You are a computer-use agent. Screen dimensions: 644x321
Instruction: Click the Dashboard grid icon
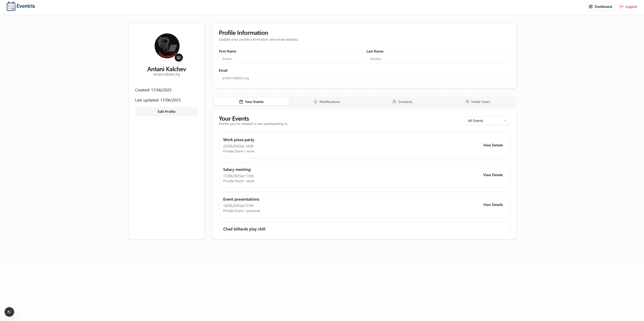pyautogui.click(x=590, y=7)
